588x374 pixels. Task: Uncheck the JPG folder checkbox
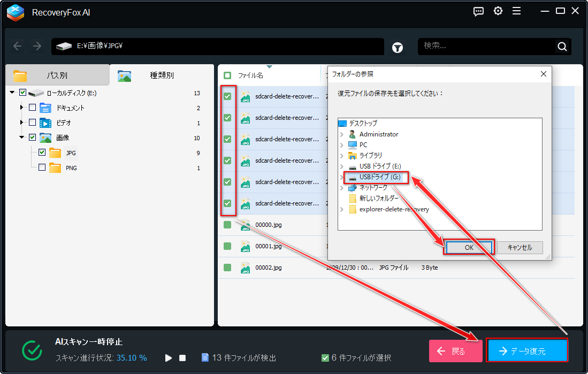coord(42,152)
